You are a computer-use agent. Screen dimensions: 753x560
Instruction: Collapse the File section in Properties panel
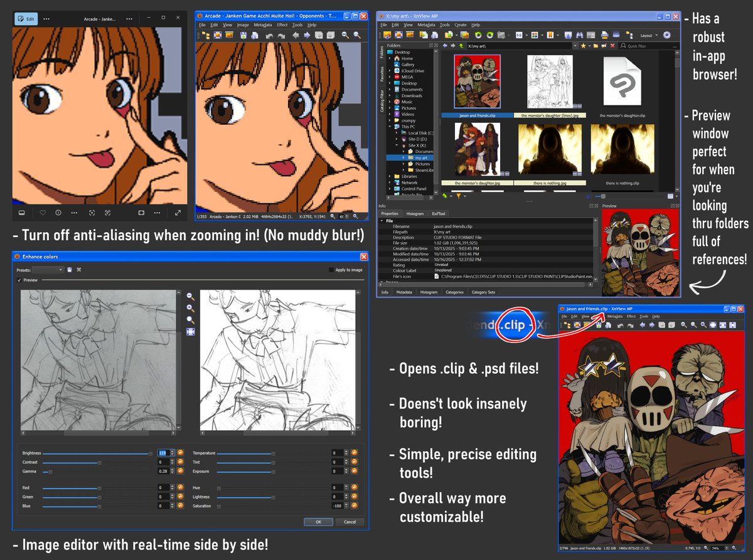(382, 221)
